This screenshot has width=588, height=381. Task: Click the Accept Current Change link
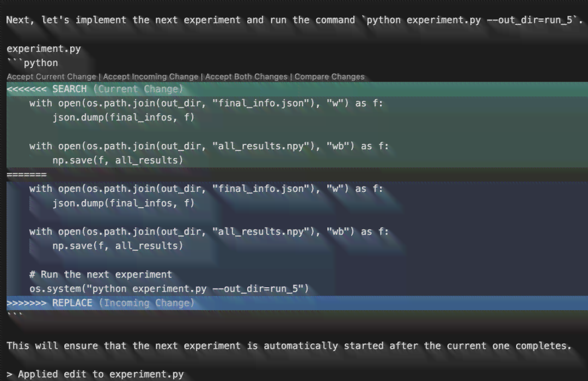pos(51,76)
